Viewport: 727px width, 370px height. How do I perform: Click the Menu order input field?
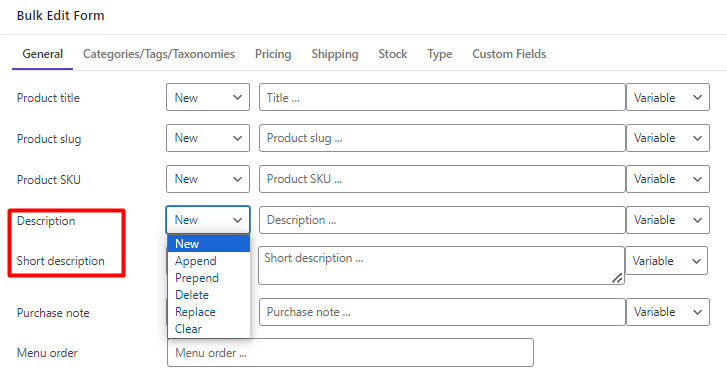point(350,353)
